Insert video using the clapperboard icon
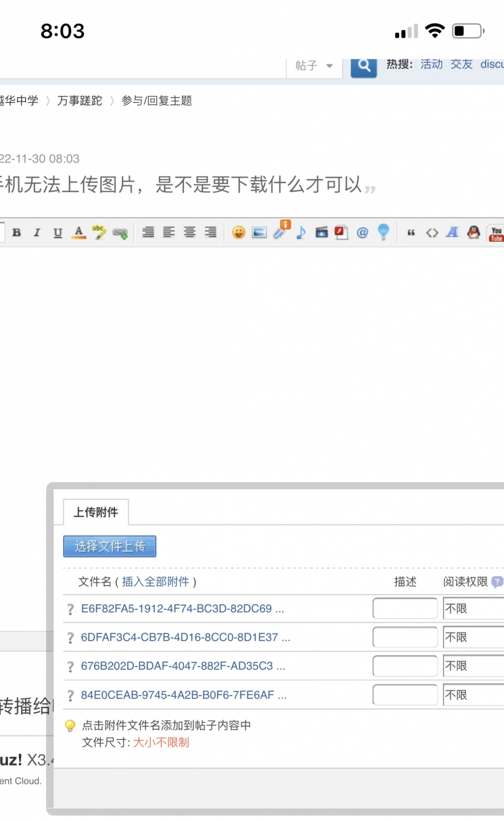This screenshot has width=504, height=821. (322, 233)
